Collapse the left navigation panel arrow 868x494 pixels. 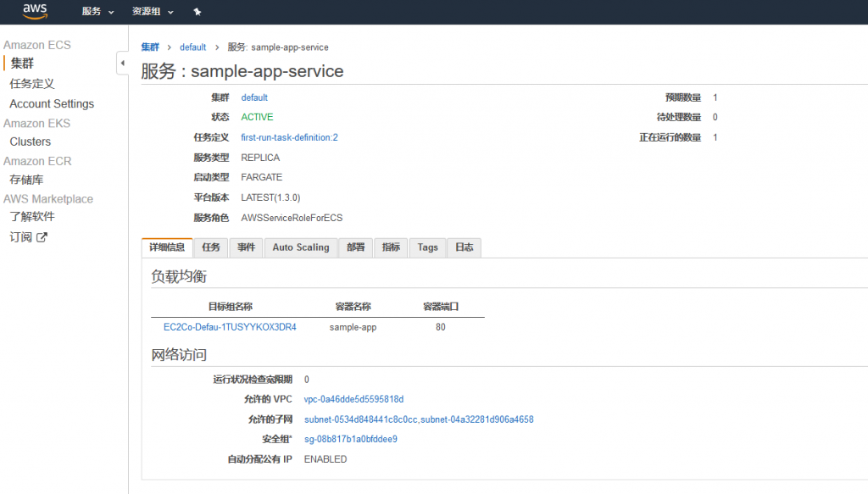(x=122, y=63)
